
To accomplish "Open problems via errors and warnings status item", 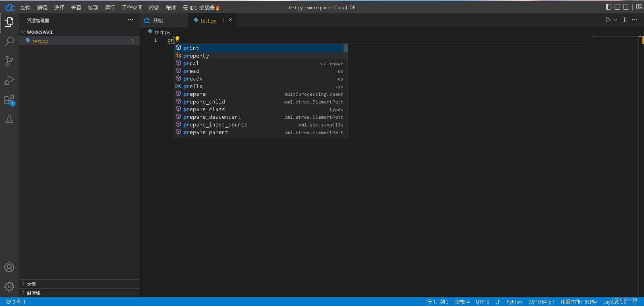I will point(16,302).
